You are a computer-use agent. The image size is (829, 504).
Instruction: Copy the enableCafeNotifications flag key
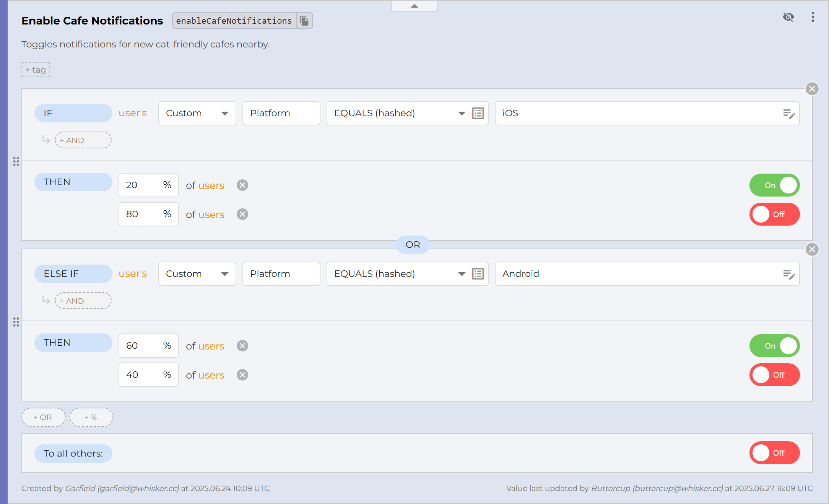(x=304, y=20)
